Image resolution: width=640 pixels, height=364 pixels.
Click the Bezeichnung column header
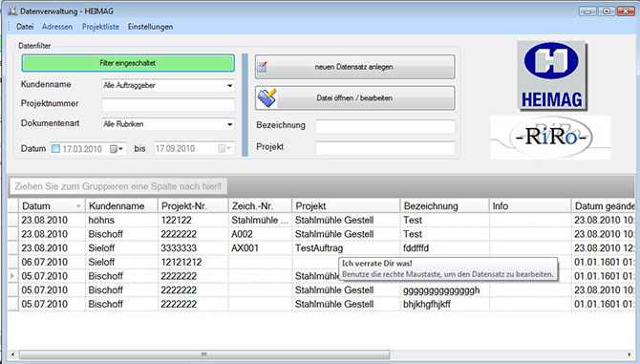coord(444,206)
